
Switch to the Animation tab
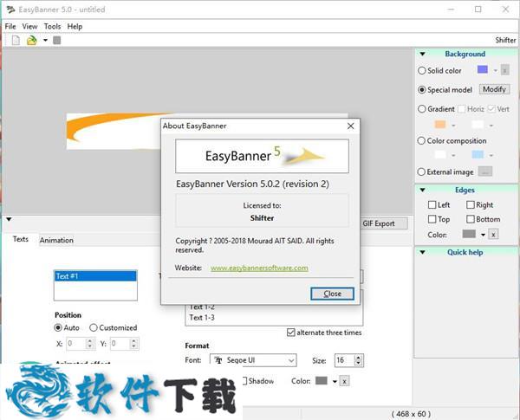56,240
